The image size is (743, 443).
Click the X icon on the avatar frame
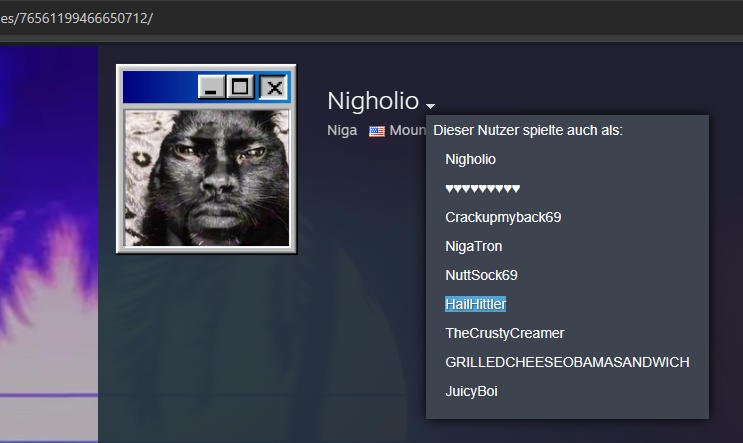(272, 88)
